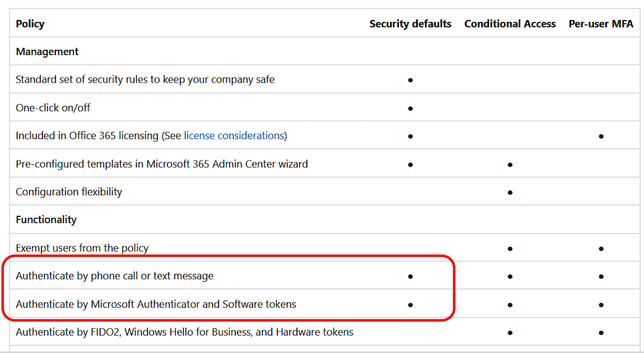
Task: Select the One-click on/off row text
Action: 53,108
